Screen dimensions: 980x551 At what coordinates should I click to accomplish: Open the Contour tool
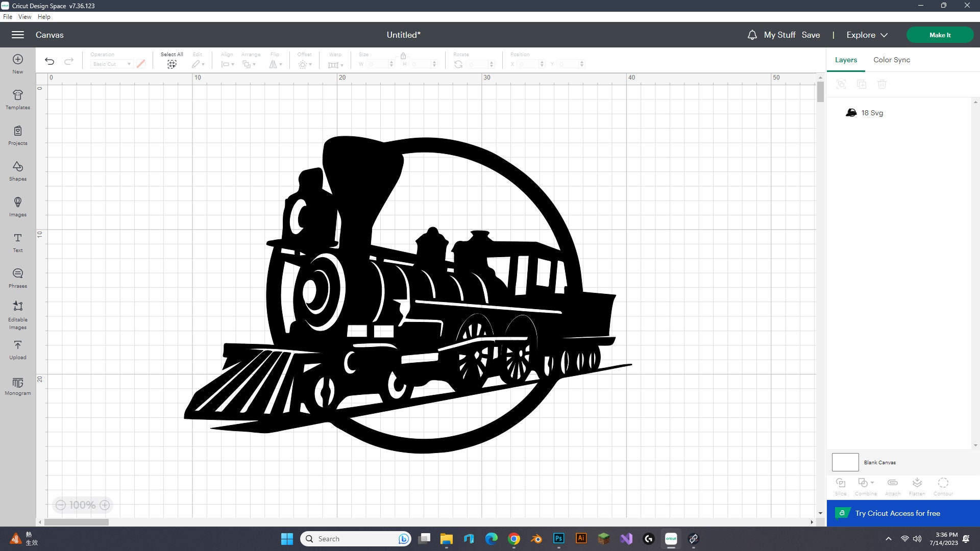tap(943, 484)
